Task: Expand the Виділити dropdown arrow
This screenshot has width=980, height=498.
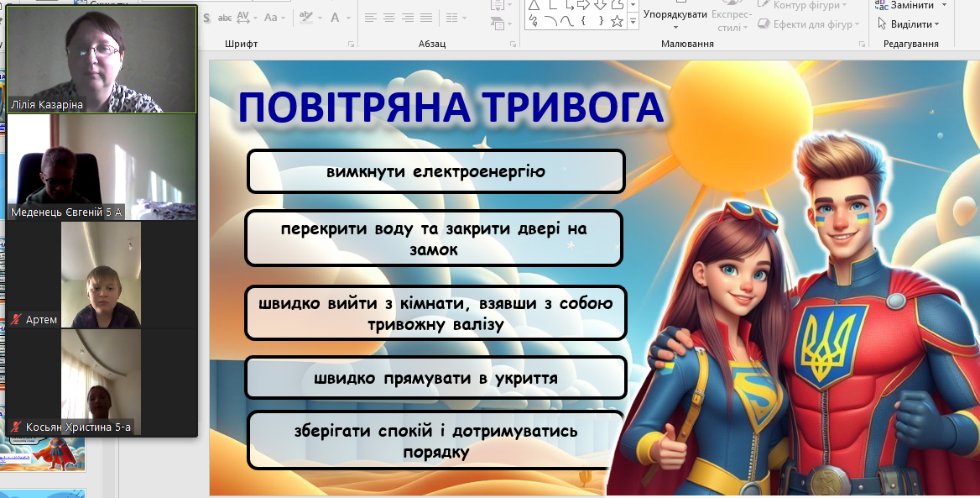Action: (x=937, y=24)
